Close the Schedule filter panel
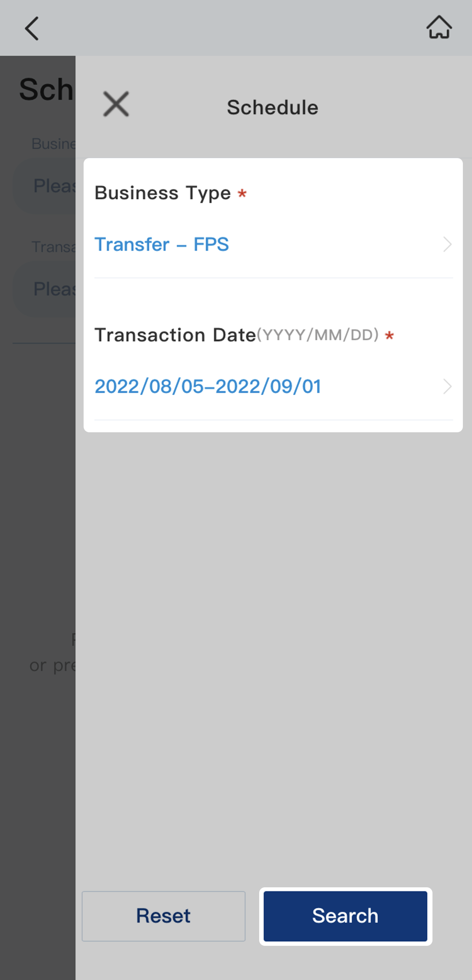Screen dimensions: 472x980 click(x=116, y=104)
